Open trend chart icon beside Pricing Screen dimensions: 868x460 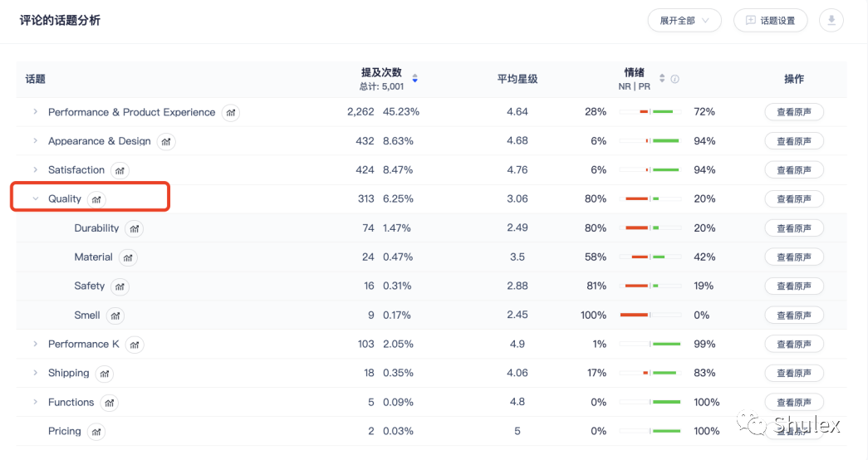(x=96, y=431)
